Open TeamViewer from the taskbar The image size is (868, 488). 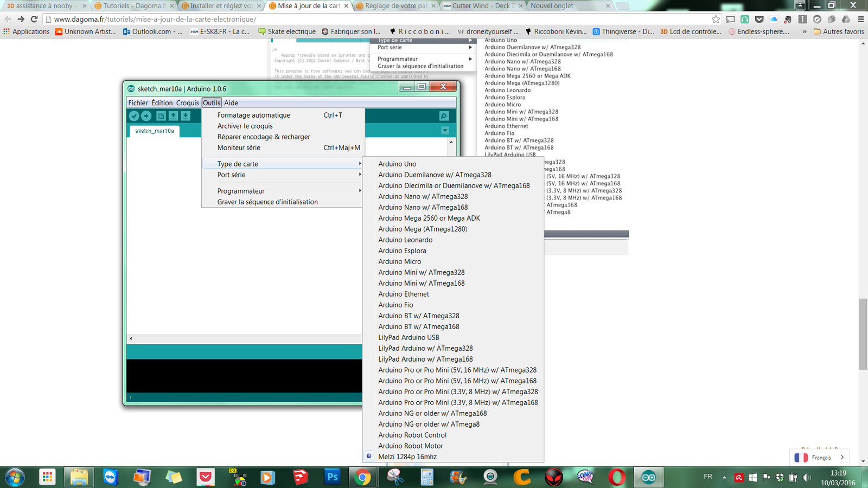[111, 477]
